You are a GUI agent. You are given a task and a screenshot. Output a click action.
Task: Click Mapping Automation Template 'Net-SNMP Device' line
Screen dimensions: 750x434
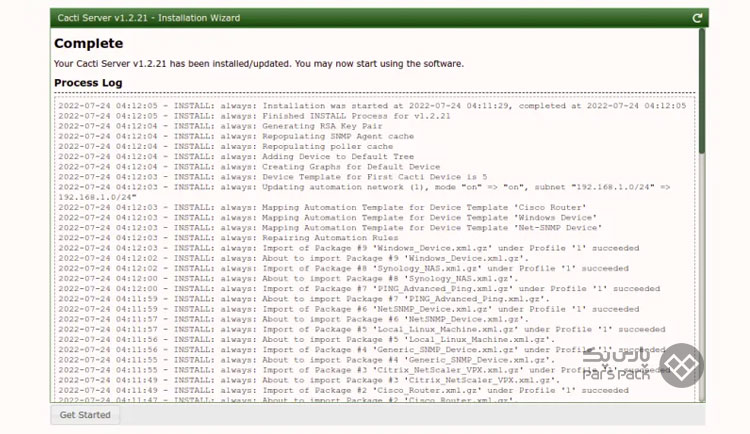point(330,228)
